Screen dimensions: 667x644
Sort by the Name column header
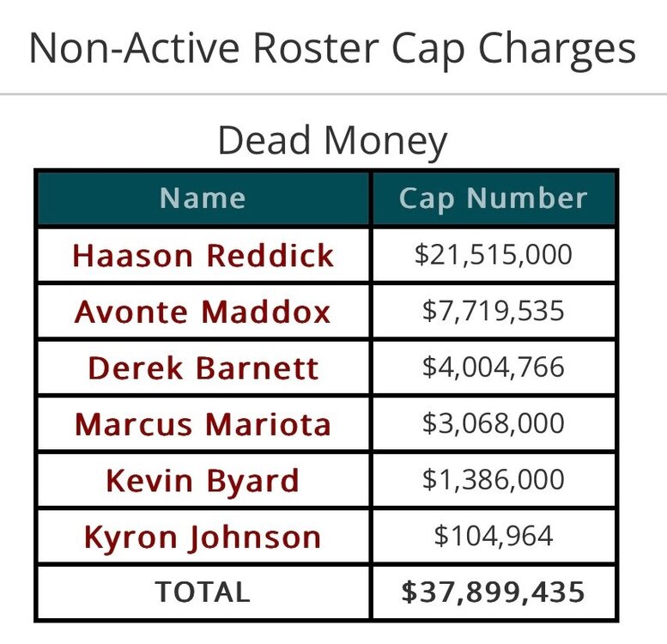(203, 198)
